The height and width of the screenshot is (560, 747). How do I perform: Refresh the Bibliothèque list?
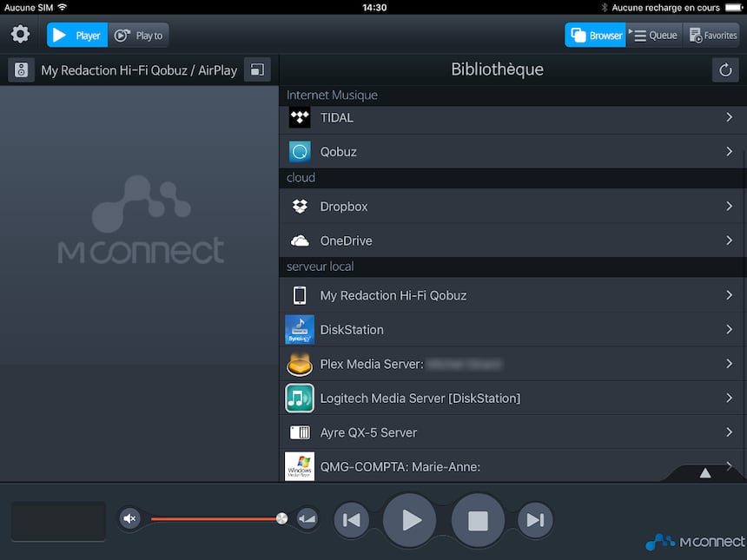tap(725, 70)
